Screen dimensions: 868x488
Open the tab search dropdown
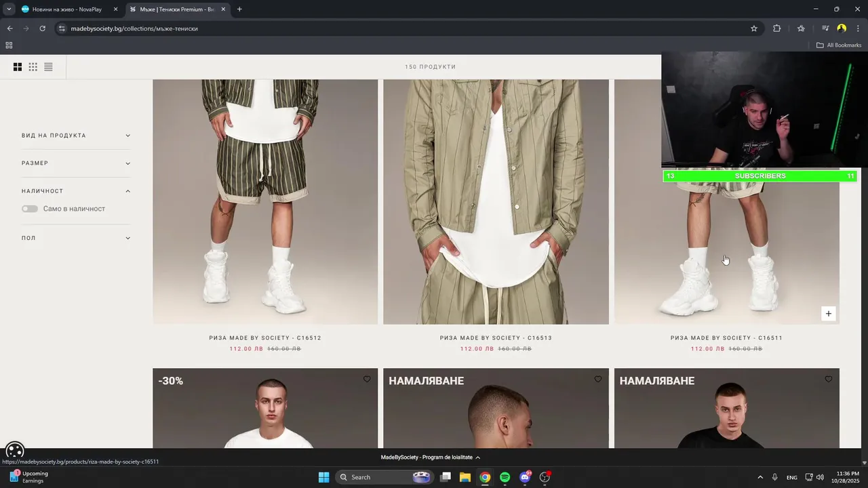click(x=9, y=9)
